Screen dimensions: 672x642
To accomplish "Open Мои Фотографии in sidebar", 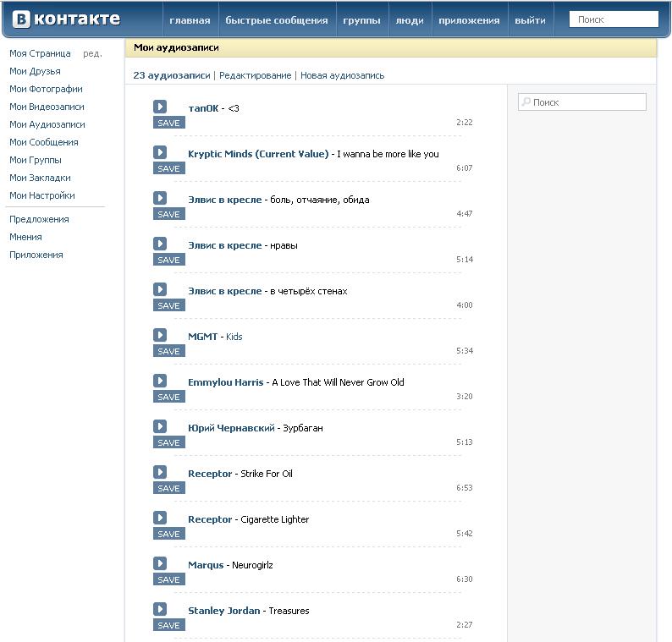I will (x=46, y=89).
